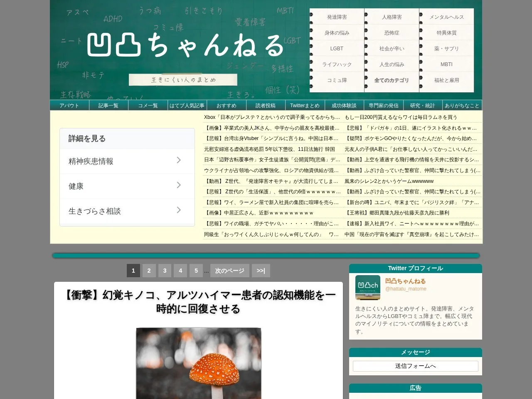Open the 幻覚キノコ article headline
The height and width of the screenshot is (399, 532).
pyautogui.click(x=199, y=302)
